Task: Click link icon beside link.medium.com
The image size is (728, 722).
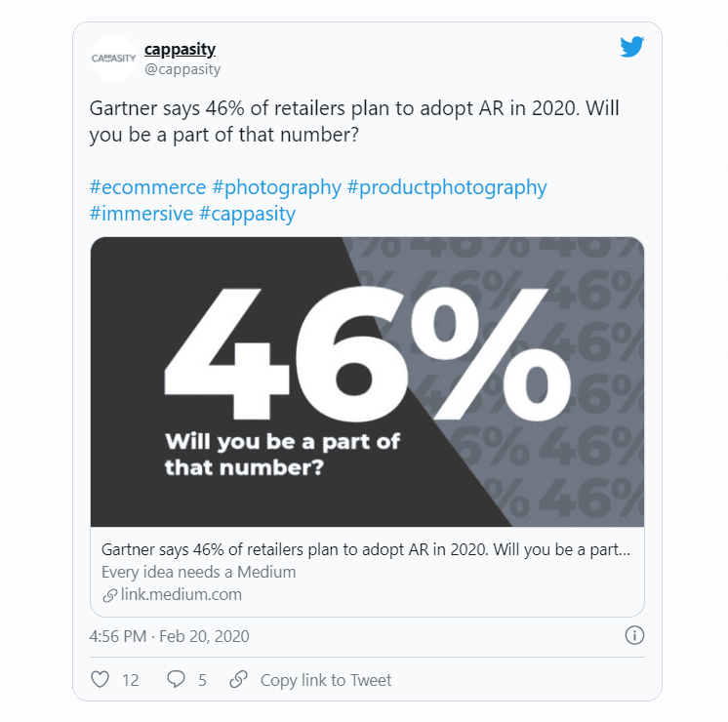Action: [x=110, y=595]
